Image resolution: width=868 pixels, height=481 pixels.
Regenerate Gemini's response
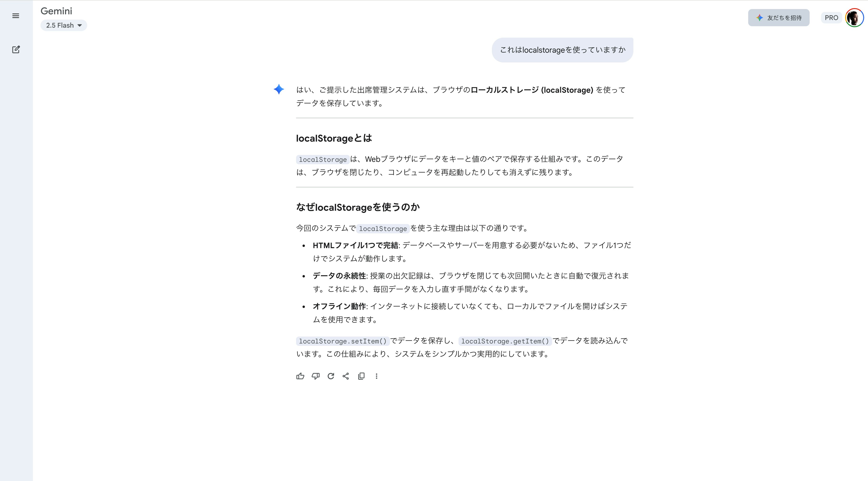tap(331, 376)
